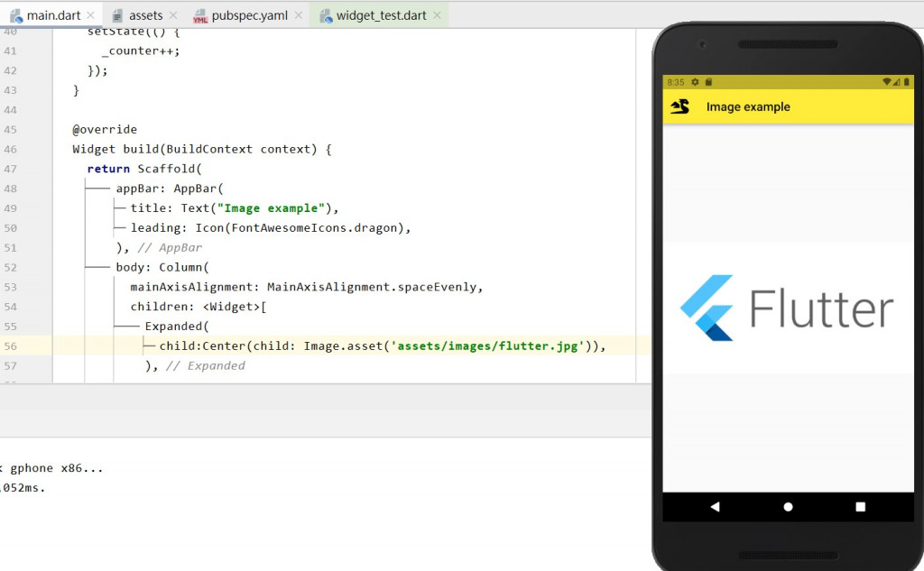Click line number 56 in the gutter
924x571 pixels.
click(11, 345)
